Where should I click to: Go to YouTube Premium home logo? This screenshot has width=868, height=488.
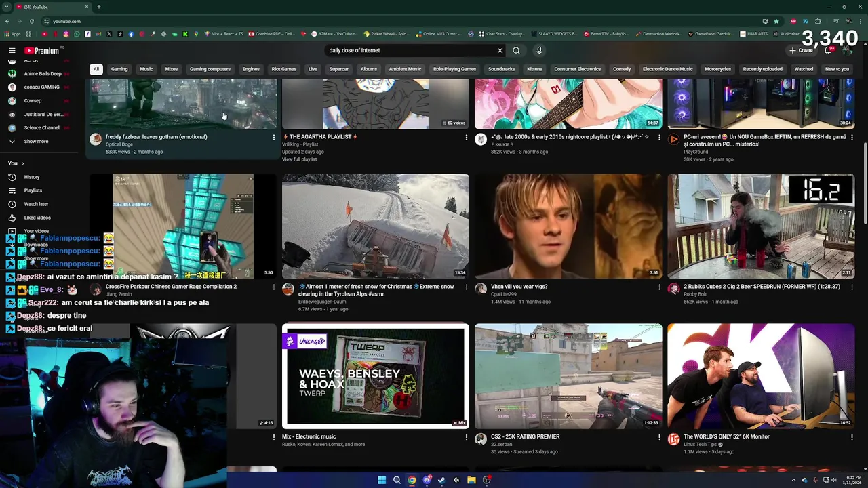pyautogui.click(x=42, y=50)
